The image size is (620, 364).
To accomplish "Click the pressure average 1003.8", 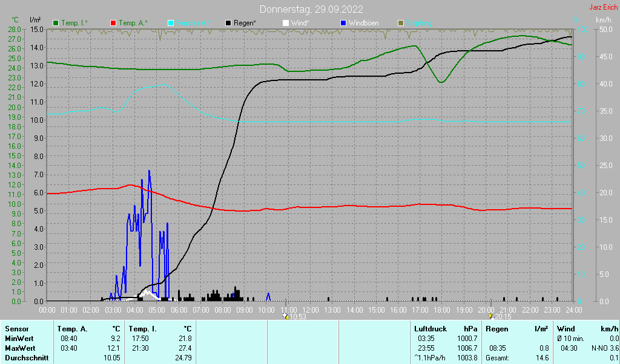I will (468, 358).
